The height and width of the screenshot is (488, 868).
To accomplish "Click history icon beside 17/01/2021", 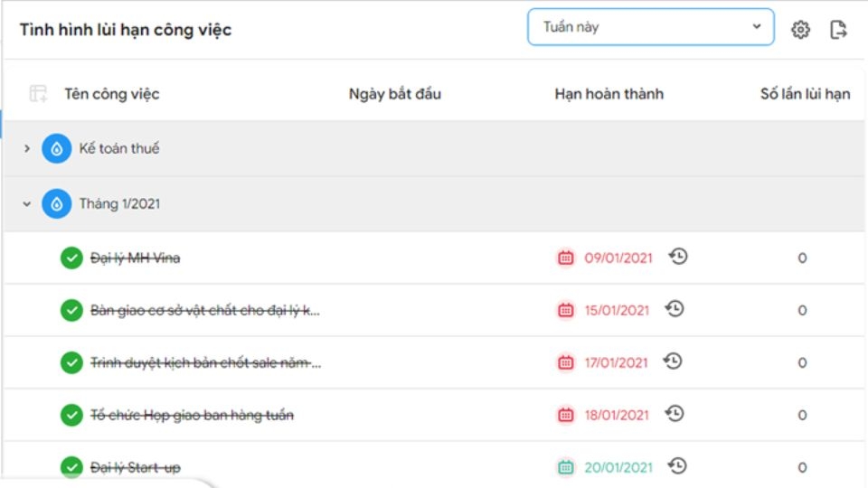I will pyautogui.click(x=673, y=361).
